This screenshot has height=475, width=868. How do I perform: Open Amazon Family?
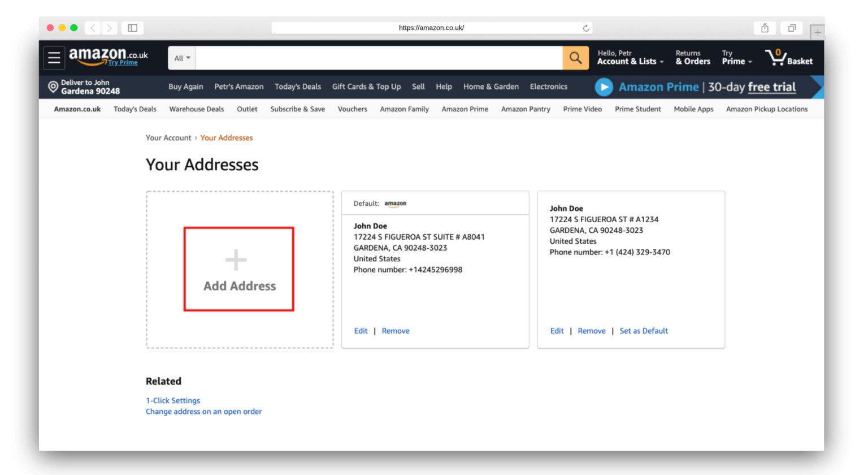[x=405, y=109]
